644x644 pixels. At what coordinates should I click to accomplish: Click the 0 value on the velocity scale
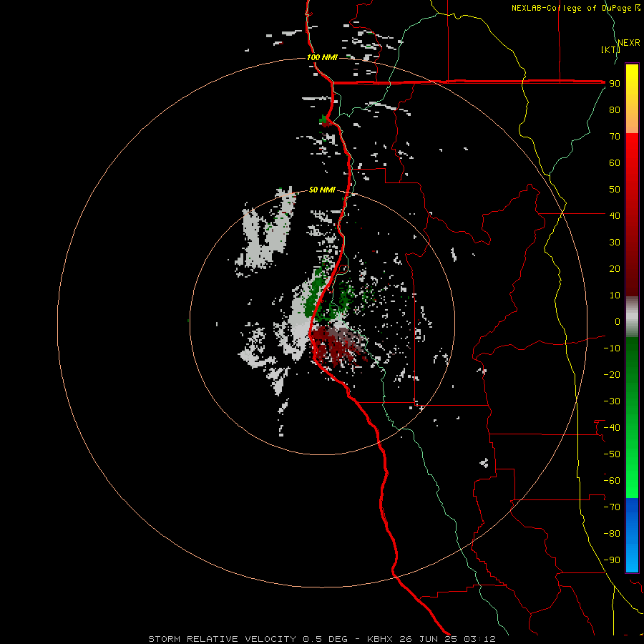(x=618, y=322)
